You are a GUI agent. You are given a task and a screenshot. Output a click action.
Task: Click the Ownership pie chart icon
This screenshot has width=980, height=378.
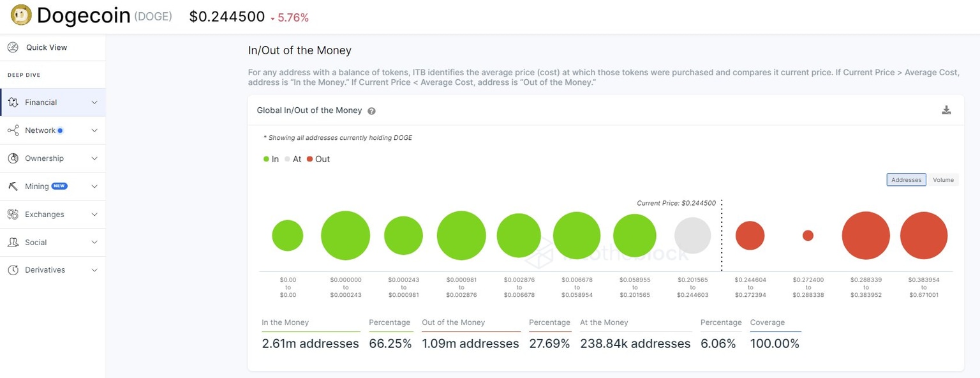(x=13, y=158)
